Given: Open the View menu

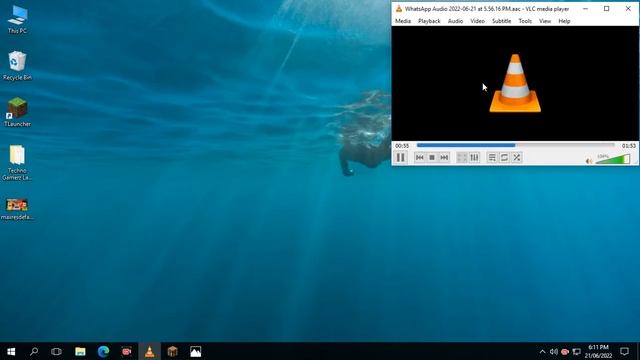Looking at the screenshot, I should 545,21.
